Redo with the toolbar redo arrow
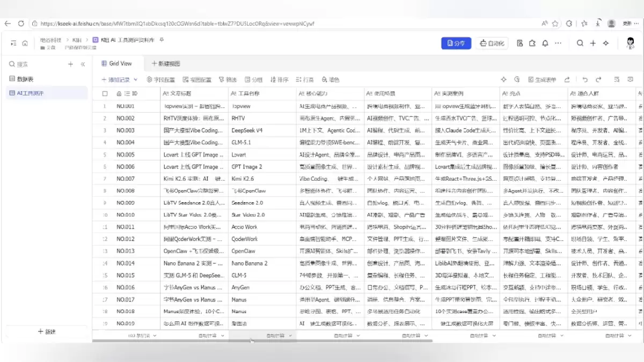 click(598, 79)
